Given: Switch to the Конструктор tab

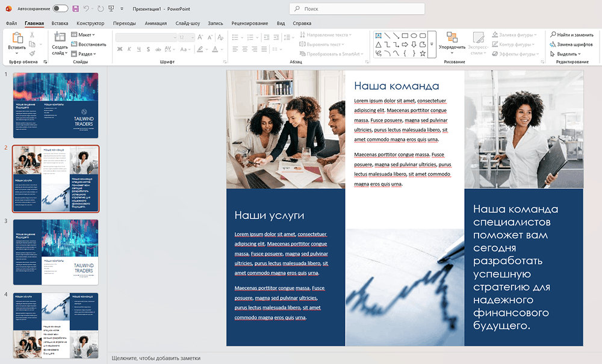Looking at the screenshot, I should click(x=90, y=23).
